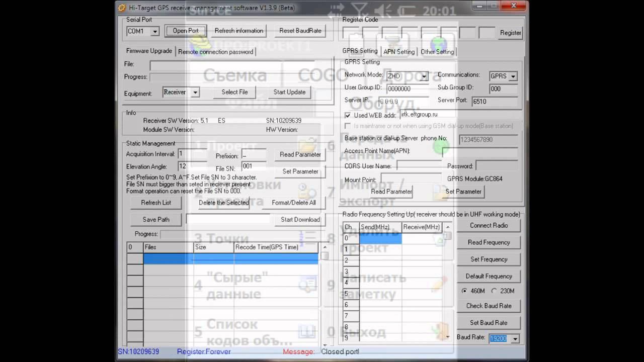Click the Size column header
This screenshot has width=644, height=362.
214,247
